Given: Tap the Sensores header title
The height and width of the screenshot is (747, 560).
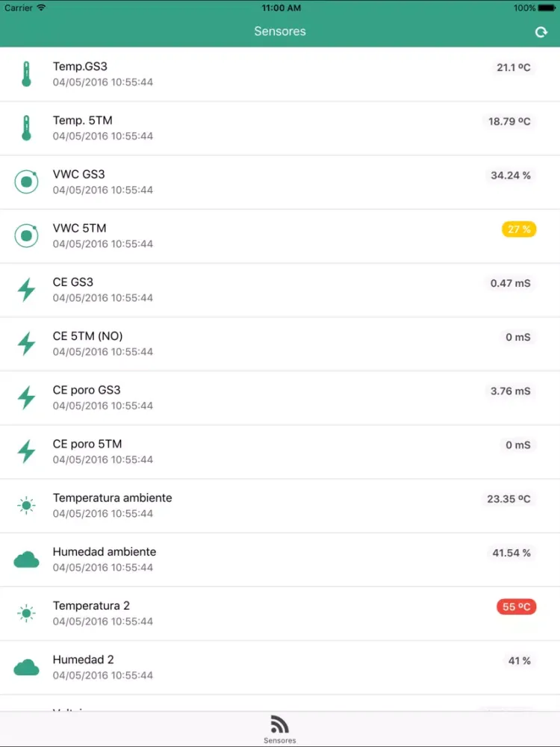Looking at the screenshot, I should pos(280,31).
